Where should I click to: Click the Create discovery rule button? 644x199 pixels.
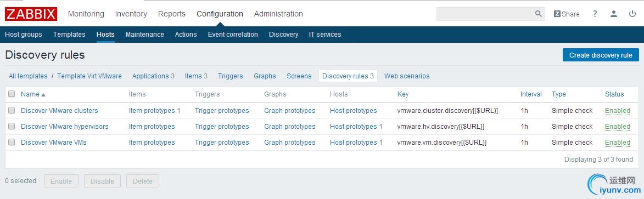601,55
